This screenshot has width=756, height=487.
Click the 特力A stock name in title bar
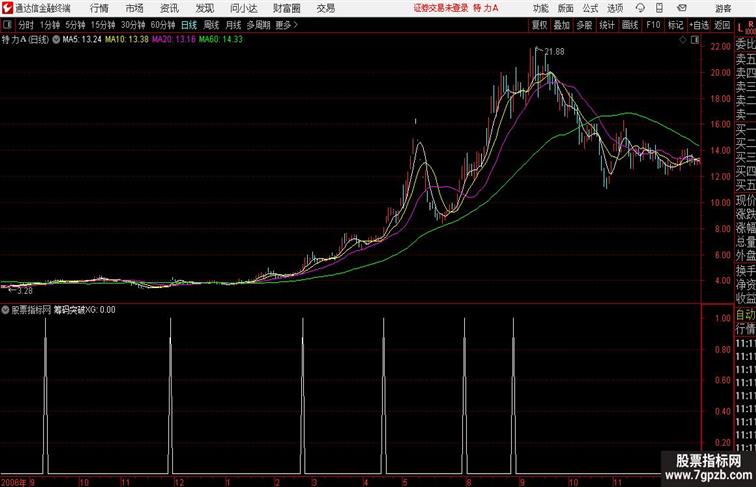point(486,8)
